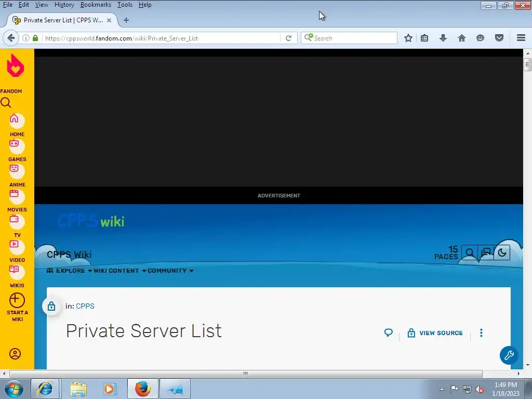The height and width of the screenshot is (399, 532).
Task: Open the three-dot more actions menu
Action: [x=481, y=333]
